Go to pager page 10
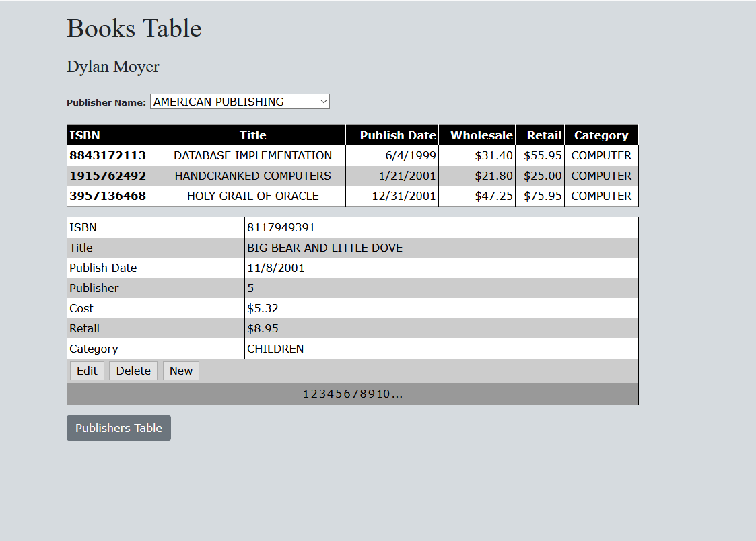 384,394
